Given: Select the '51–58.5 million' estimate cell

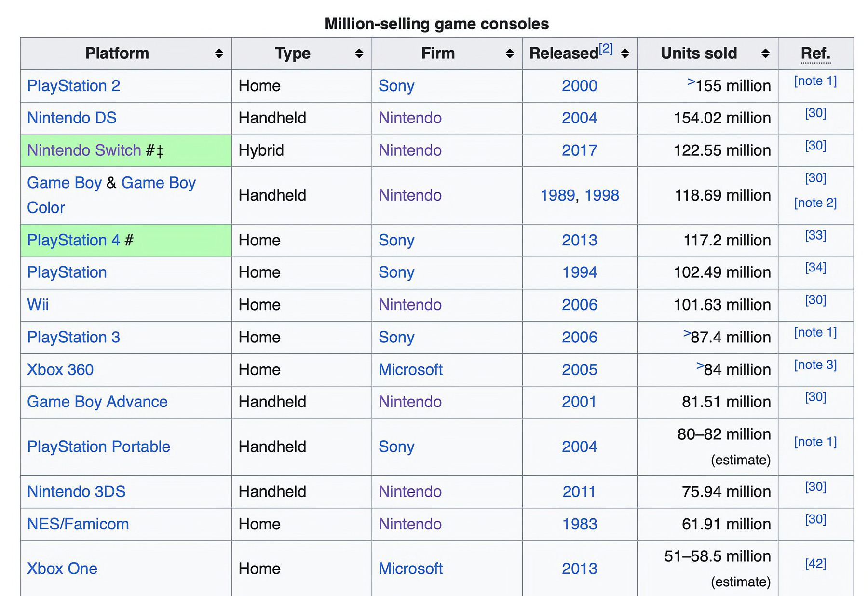Looking at the screenshot, I should pos(707,569).
